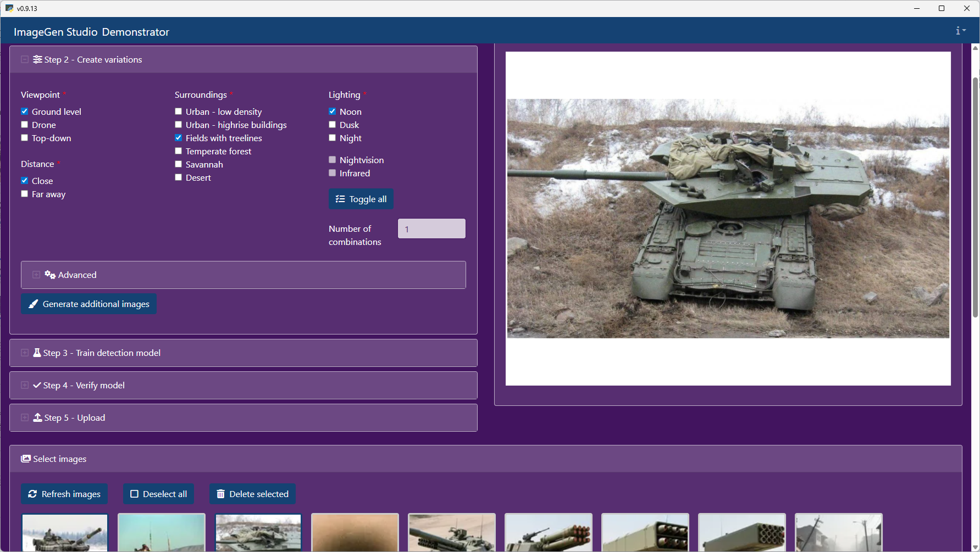Check the Desert surroundings option
Image resolution: width=980 pixels, height=552 pixels.
[179, 177]
